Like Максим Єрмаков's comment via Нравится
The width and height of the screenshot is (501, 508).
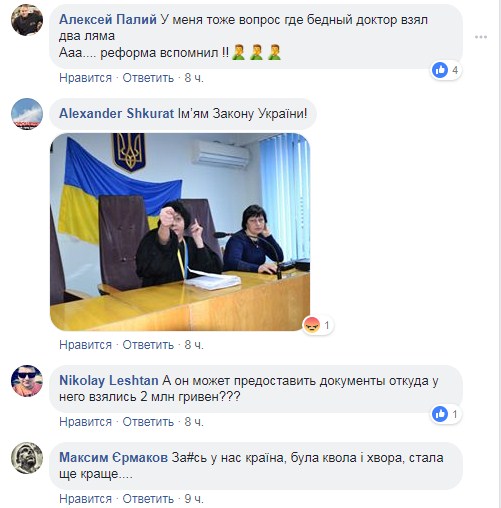[x=85, y=499]
